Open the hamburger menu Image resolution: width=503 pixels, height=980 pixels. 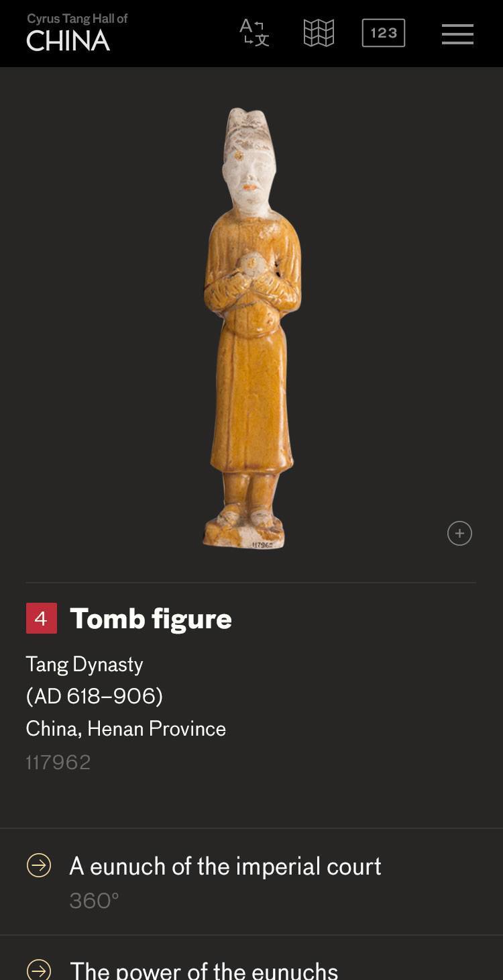[x=457, y=34]
